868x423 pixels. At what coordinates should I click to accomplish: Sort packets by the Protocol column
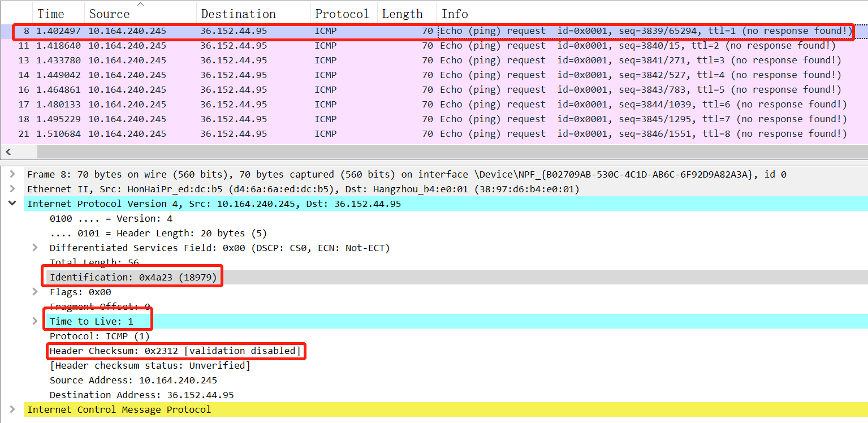[342, 12]
